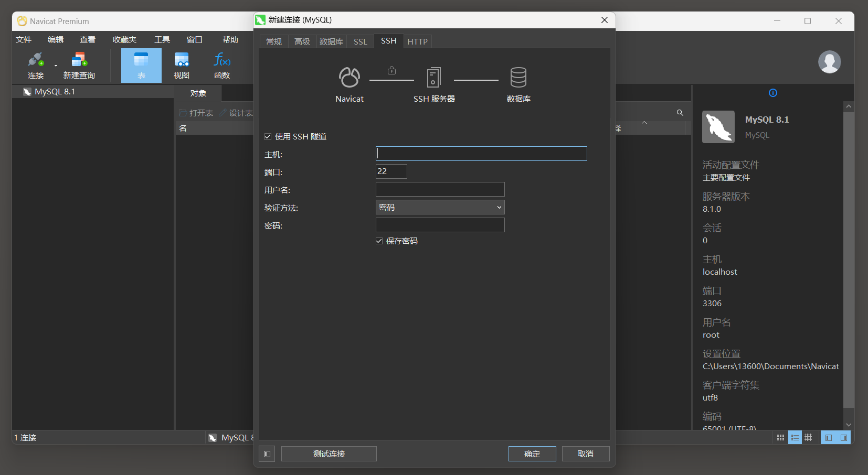
Task: Open the Authentication Method (验证方法) dropdown
Action: pos(440,207)
